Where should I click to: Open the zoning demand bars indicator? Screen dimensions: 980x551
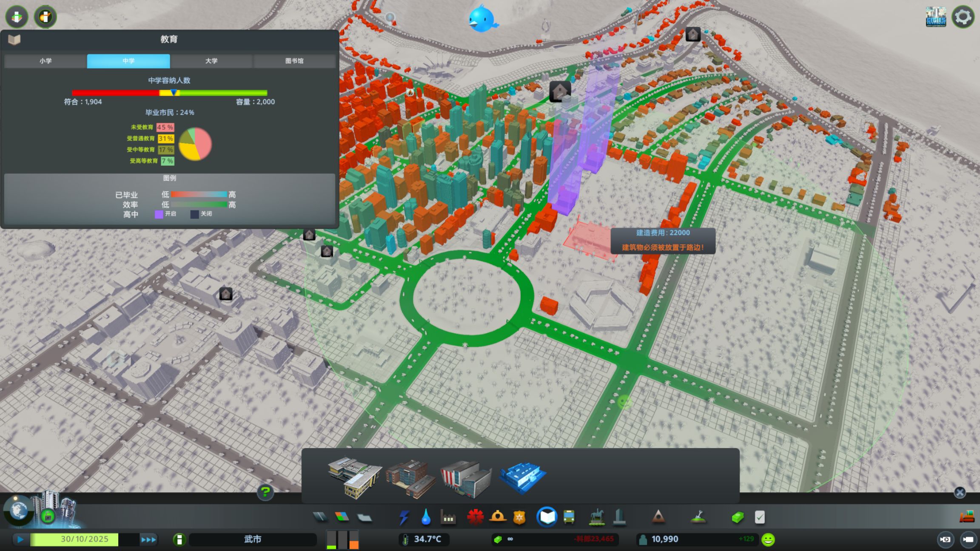click(342, 540)
